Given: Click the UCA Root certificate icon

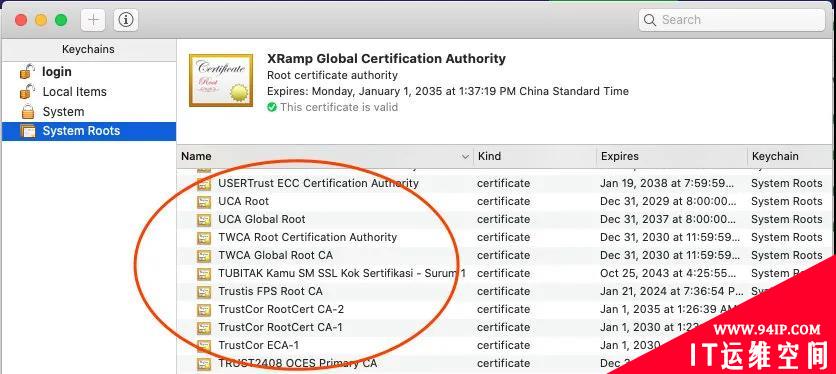Looking at the screenshot, I should point(204,202).
